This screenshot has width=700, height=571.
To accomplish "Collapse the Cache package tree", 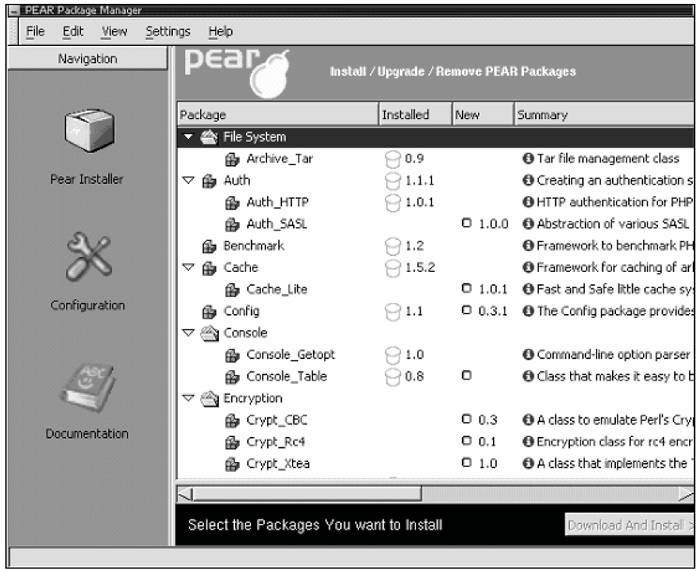I will [x=188, y=267].
